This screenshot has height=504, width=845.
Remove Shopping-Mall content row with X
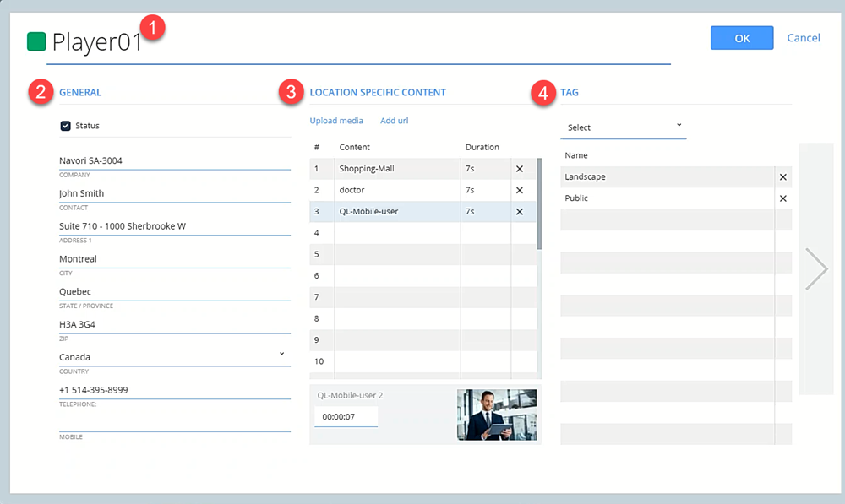coord(519,169)
